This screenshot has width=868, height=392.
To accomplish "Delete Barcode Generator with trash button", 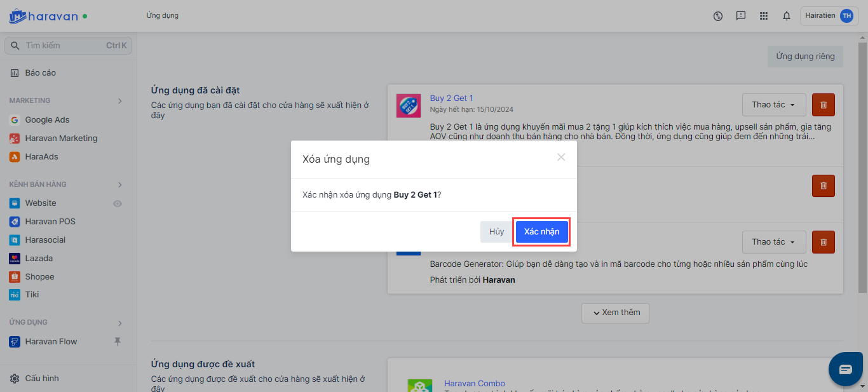I will [824, 242].
